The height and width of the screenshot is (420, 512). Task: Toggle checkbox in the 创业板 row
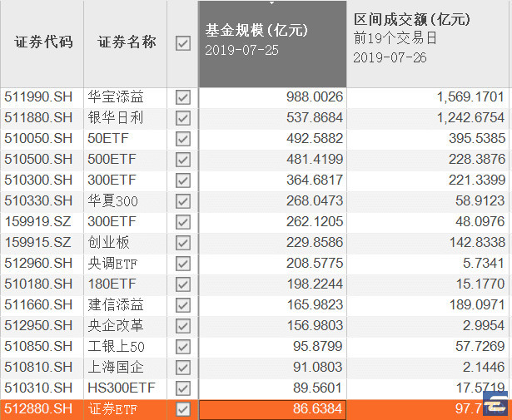pyautogui.click(x=183, y=243)
